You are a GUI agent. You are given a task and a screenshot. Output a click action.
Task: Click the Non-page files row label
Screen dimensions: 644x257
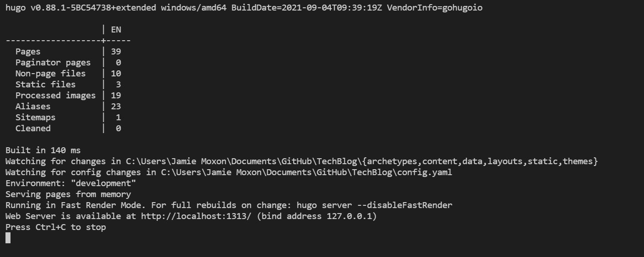[x=50, y=74]
